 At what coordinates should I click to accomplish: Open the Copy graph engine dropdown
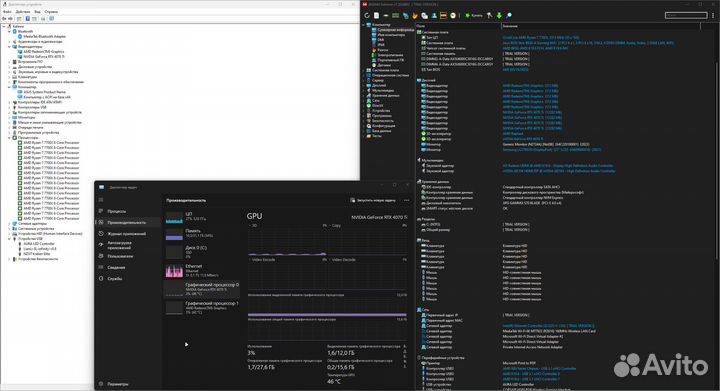click(335, 225)
